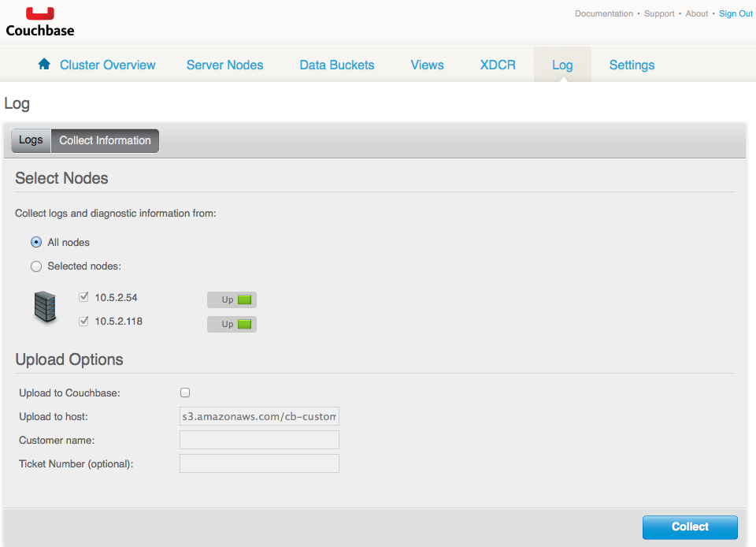Open the Cluster Overview tab
Viewport: 756px width, 547px height.
(108, 65)
